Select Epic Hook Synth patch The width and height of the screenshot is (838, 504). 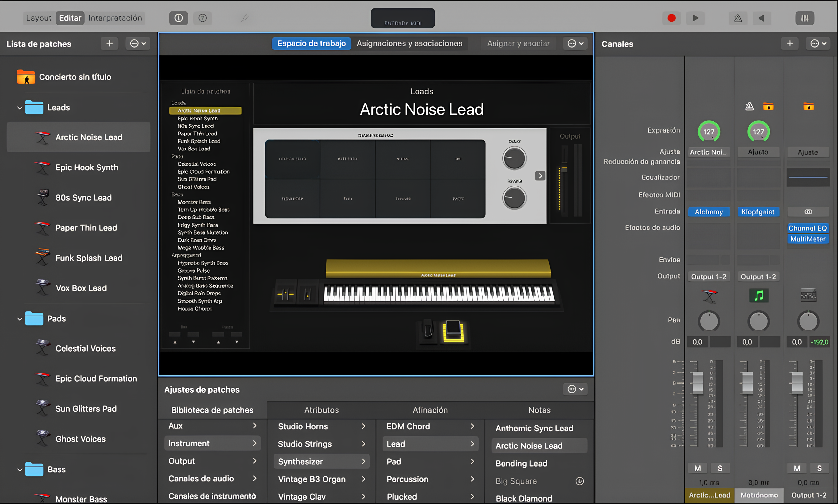(87, 167)
